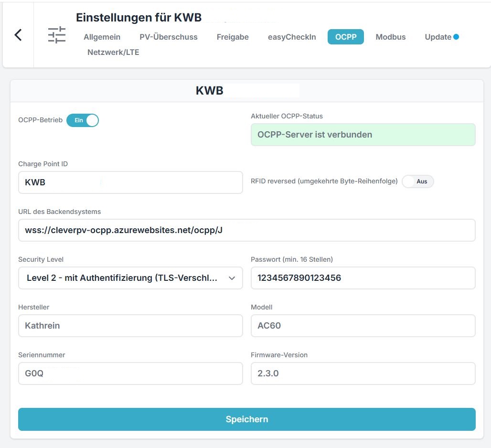The height and width of the screenshot is (448, 491).
Task: Switch to the Allgemein tab
Action: point(102,37)
